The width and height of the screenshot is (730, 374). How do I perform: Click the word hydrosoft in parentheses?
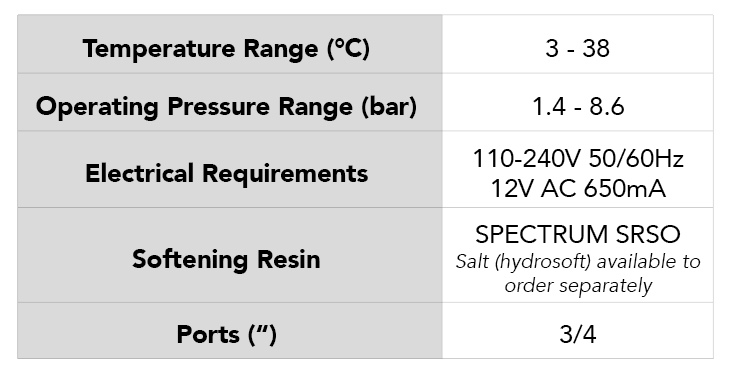click(x=544, y=262)
